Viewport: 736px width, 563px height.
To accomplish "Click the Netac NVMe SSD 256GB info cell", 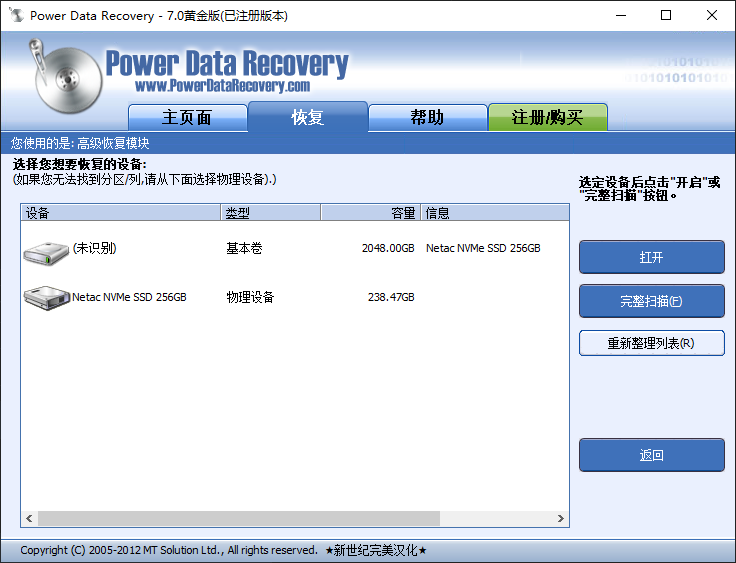I will pos(483,248).
